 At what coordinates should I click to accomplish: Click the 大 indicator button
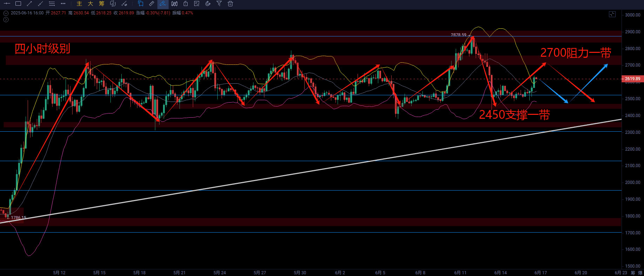coord(90,4)
